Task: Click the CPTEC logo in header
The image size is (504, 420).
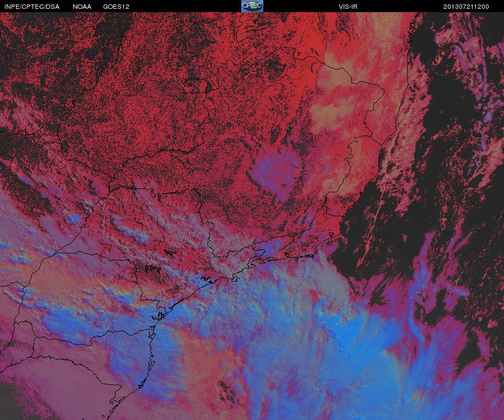Action: (252, 6)
